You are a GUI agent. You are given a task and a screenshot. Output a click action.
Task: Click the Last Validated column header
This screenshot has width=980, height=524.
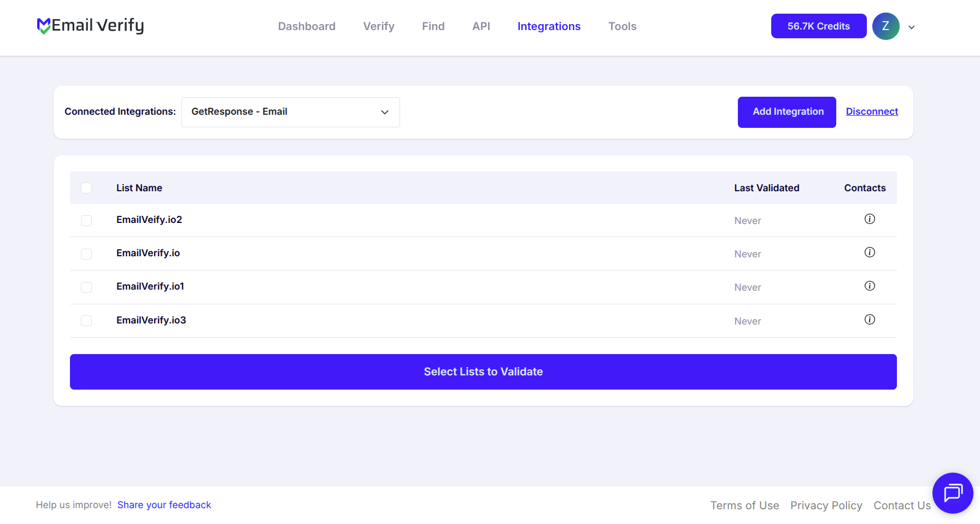pyautogui.click(x=767, y=188)
